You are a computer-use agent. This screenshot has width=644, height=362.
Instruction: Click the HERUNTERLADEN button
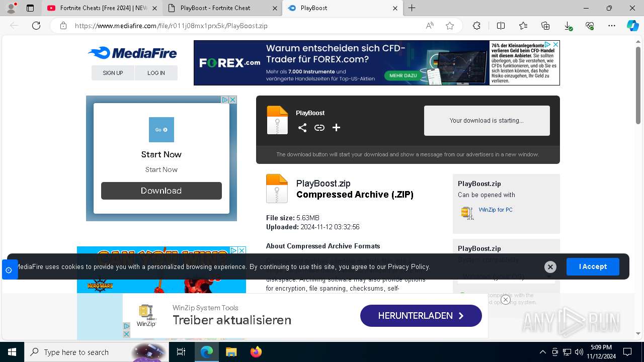pos(421,316)
